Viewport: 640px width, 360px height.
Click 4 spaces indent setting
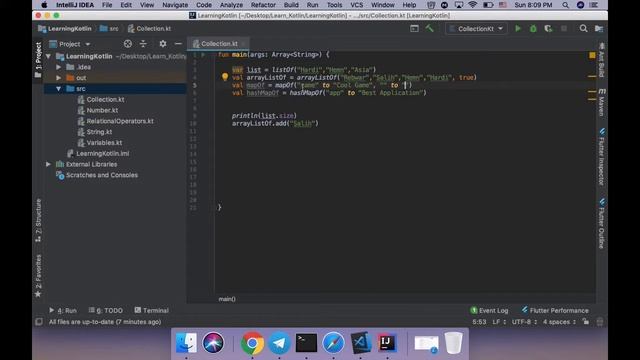pyautogui.click(x=559, y=322)
